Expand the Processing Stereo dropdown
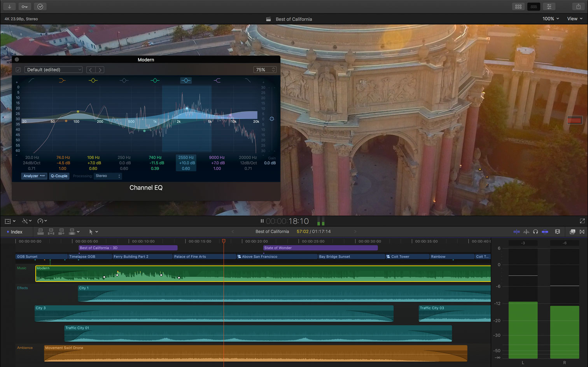This screenshot has height=367, width=588. tap(108, 176)
